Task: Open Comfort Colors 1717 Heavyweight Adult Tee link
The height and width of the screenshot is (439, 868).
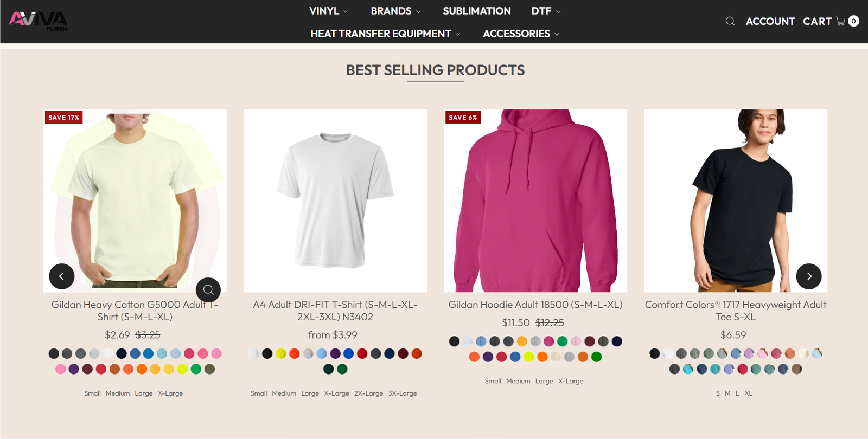Action: [735, 311]
